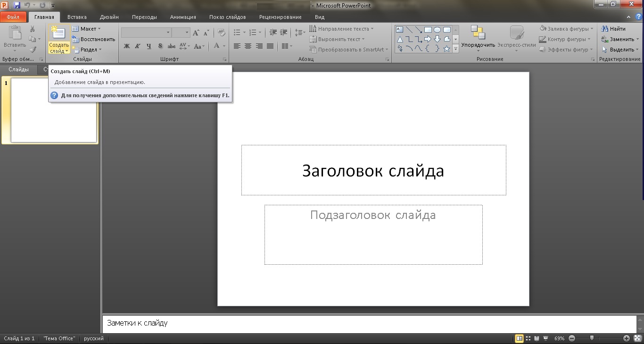Click the Cut scissors icon
Viewport: 644px width, 344px height.
coord(33,29)
